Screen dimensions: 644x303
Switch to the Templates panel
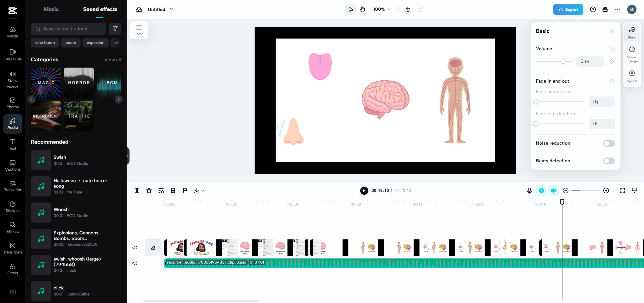12,54
